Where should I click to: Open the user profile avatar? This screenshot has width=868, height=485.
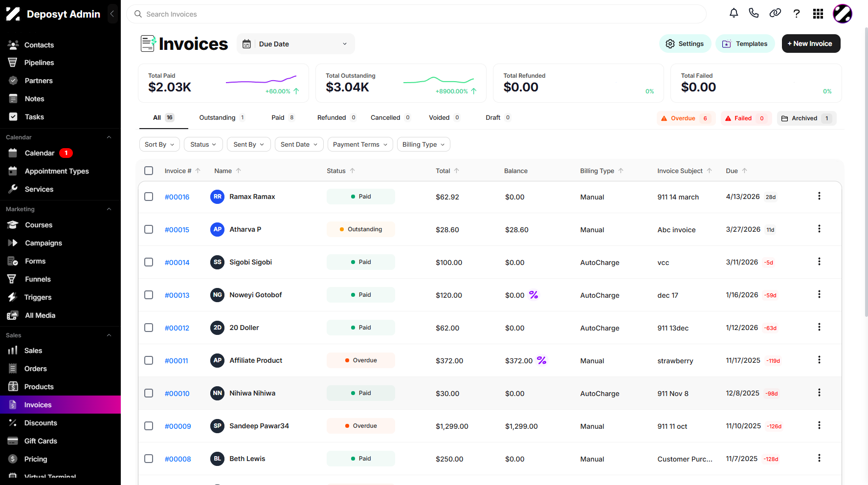click(843, 14)
